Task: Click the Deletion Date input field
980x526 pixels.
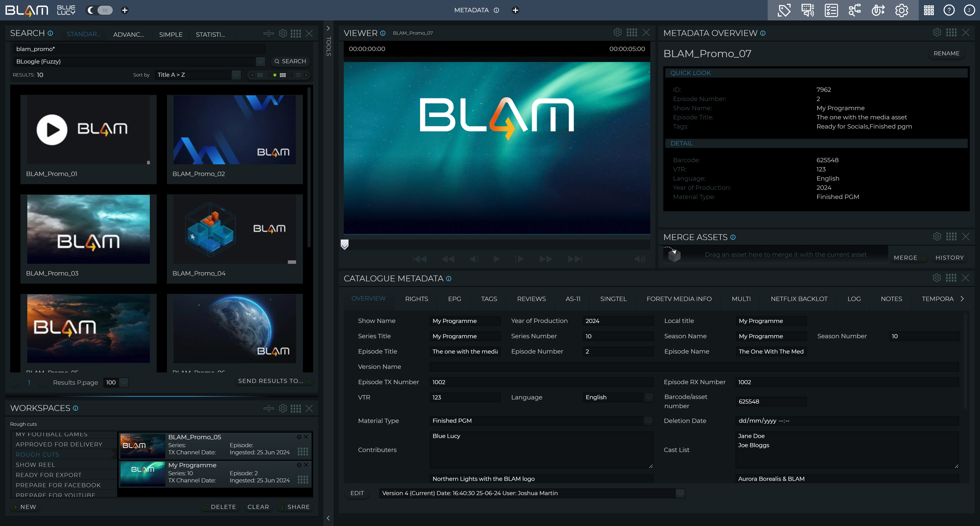Action: pyautogui.click(x=847, y=421)
